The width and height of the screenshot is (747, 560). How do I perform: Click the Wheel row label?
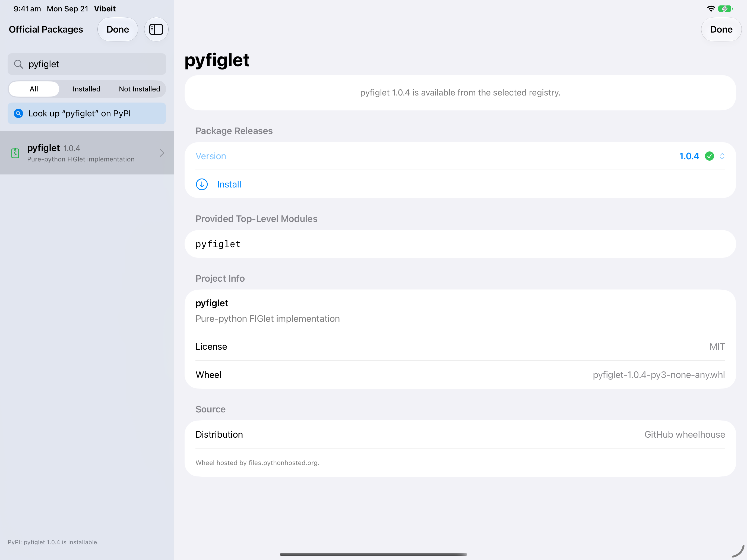208,375
